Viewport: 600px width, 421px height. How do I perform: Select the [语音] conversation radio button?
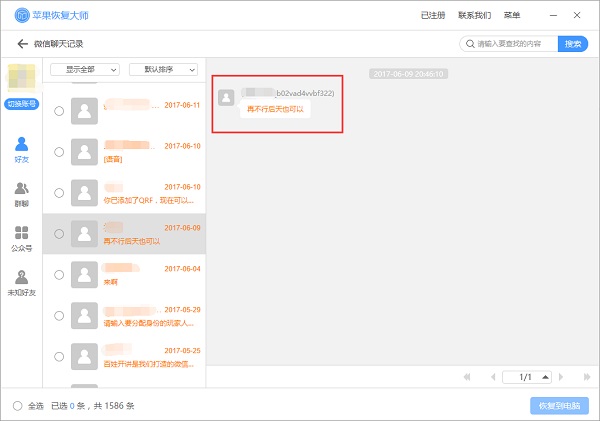pyautogui.click(x=59, y=152)
